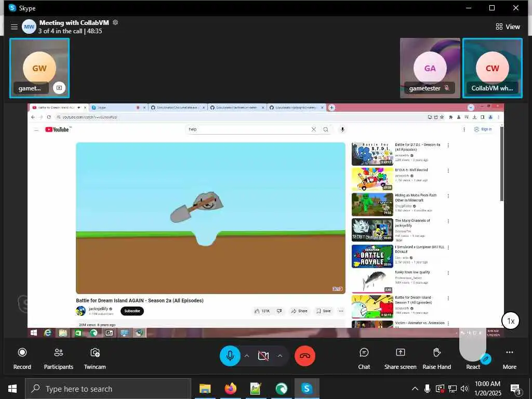This screenshot has height=399, width=532.
Task: Click the pen annotation icon near React
Action: (x=486, y=358)
